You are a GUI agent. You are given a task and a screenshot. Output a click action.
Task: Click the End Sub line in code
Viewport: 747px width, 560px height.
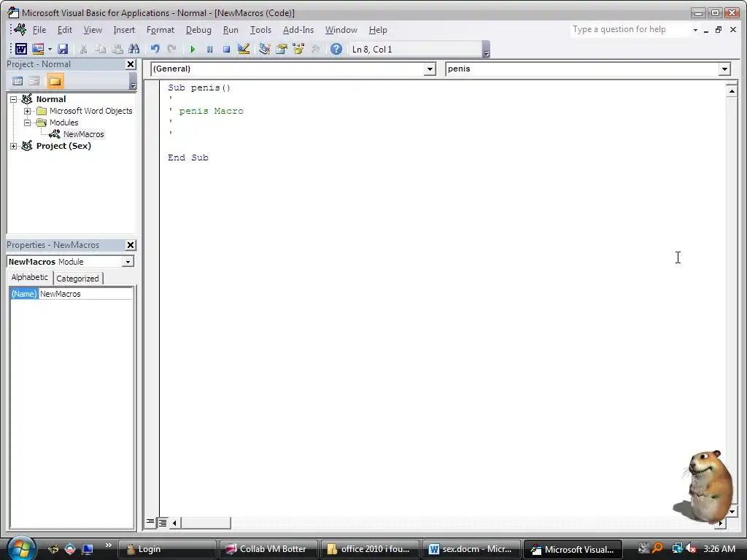(x=187, y=157)
